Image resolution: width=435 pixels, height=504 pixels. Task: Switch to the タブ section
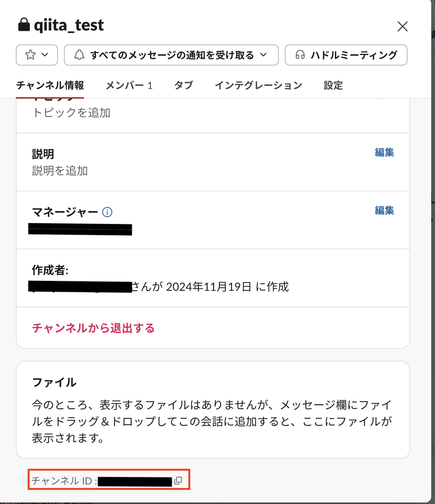tap(183, 86)
